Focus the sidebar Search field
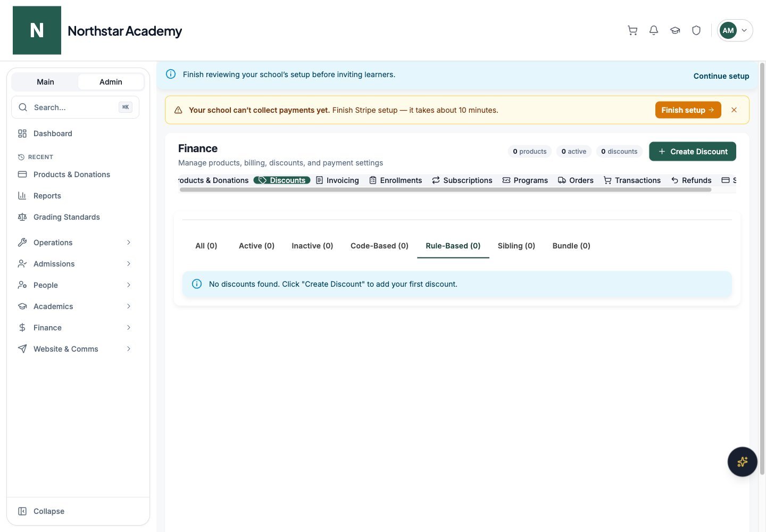766x532 pixels. click(75, 107)
